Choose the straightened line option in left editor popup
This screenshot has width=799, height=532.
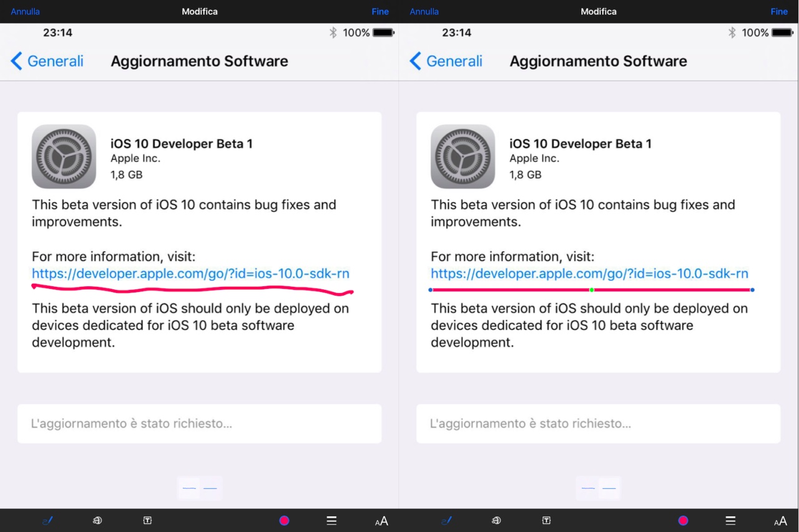click(x=211, y=488)
